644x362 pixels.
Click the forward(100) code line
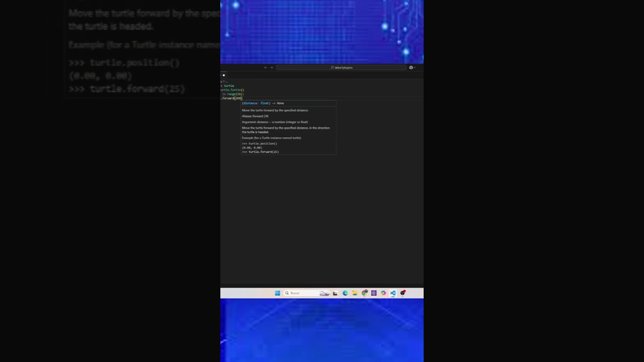pos(232,98)
